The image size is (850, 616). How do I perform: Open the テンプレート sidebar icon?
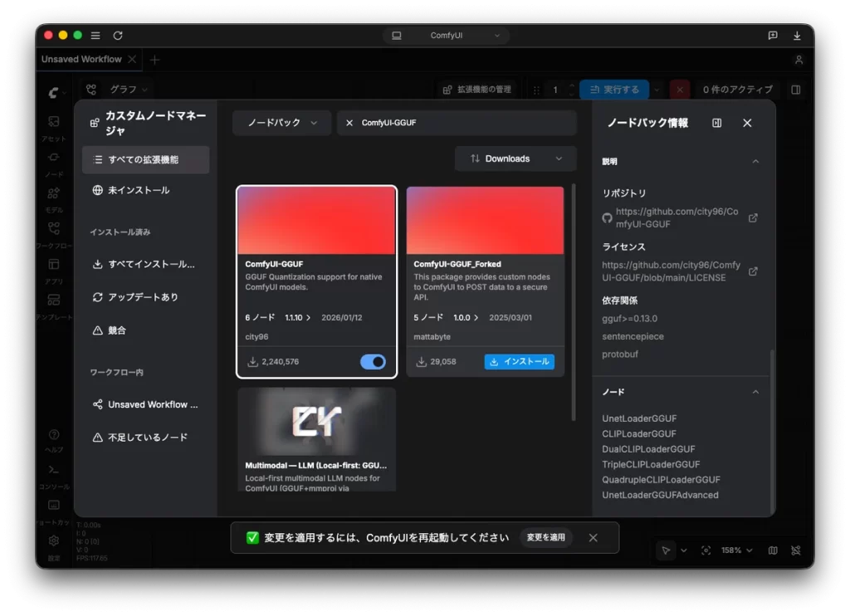pyautogui.click(x=54, y=300)
